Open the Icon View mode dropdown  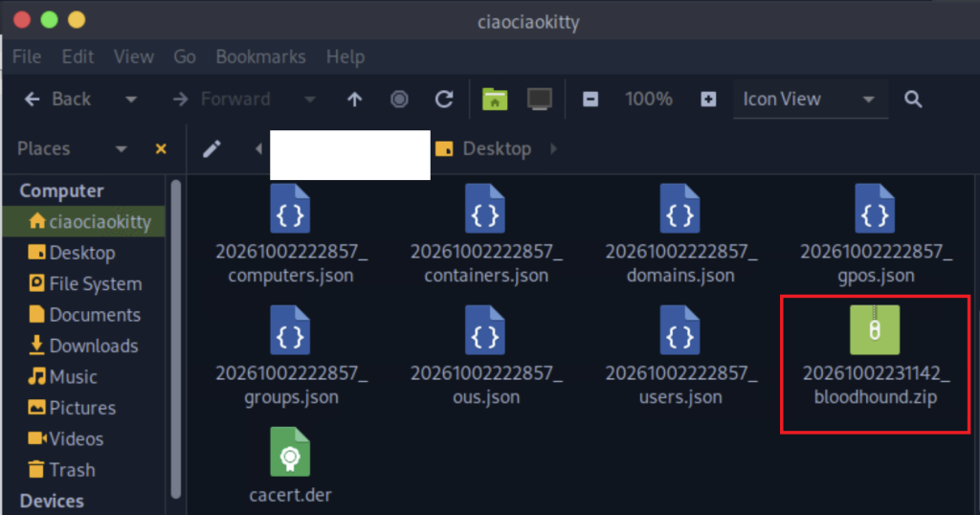pyautogui.click(x=810, y=99)
